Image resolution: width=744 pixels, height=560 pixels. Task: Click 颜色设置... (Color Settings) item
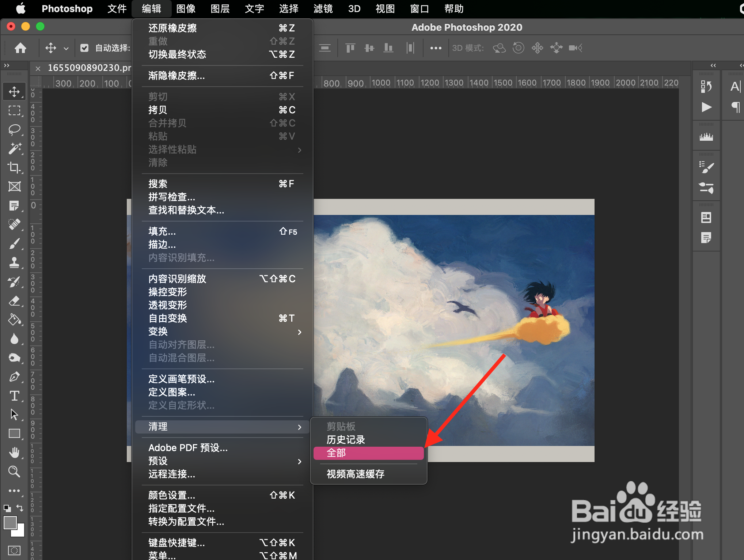coord(222,495)
